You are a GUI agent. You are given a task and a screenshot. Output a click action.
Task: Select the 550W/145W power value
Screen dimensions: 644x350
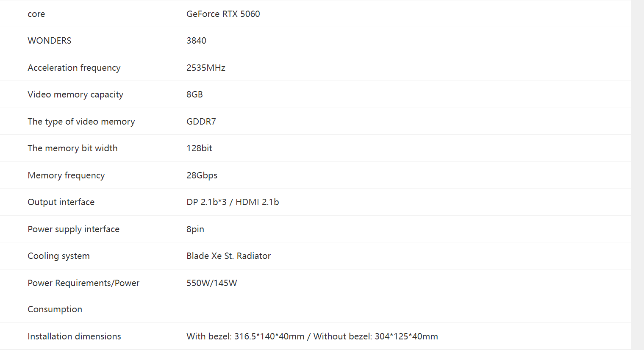click(x=212, y=283)
